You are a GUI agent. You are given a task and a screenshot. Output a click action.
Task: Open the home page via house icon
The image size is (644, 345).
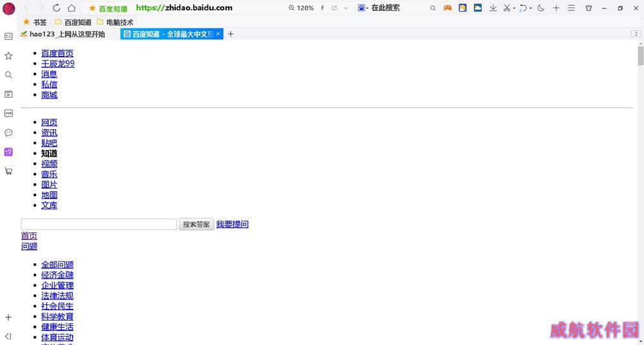pyautogui.click(x=71, y=8)
